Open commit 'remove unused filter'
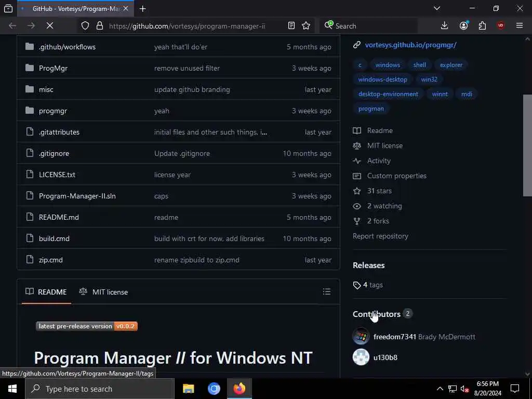Image resolution: width=532 pixels, height=399 pixels. coord(187,68)
